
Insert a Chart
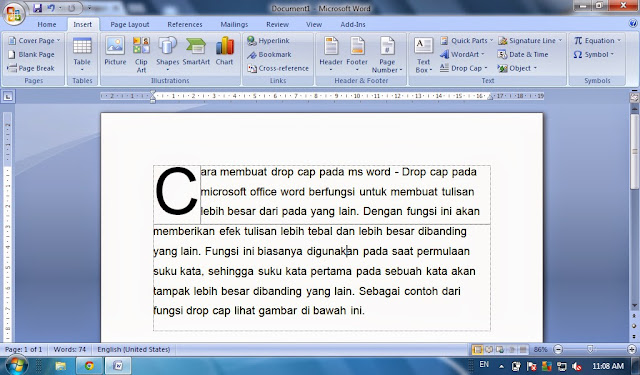[224, 51]
